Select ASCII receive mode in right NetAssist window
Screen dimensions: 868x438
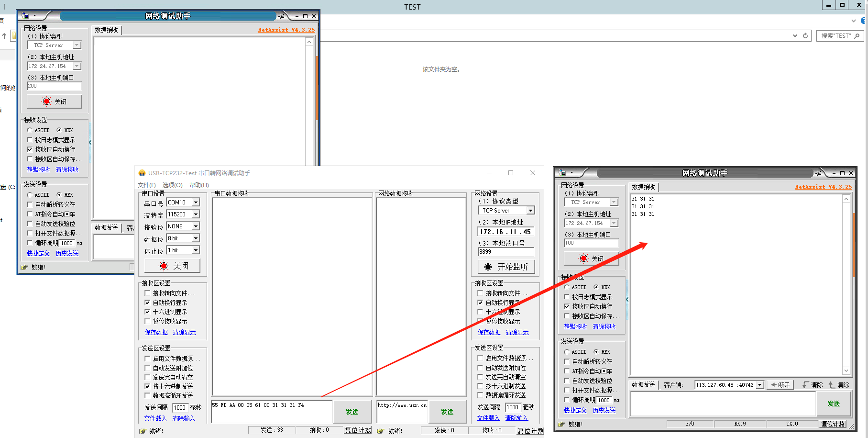click(x=567, y=287)
